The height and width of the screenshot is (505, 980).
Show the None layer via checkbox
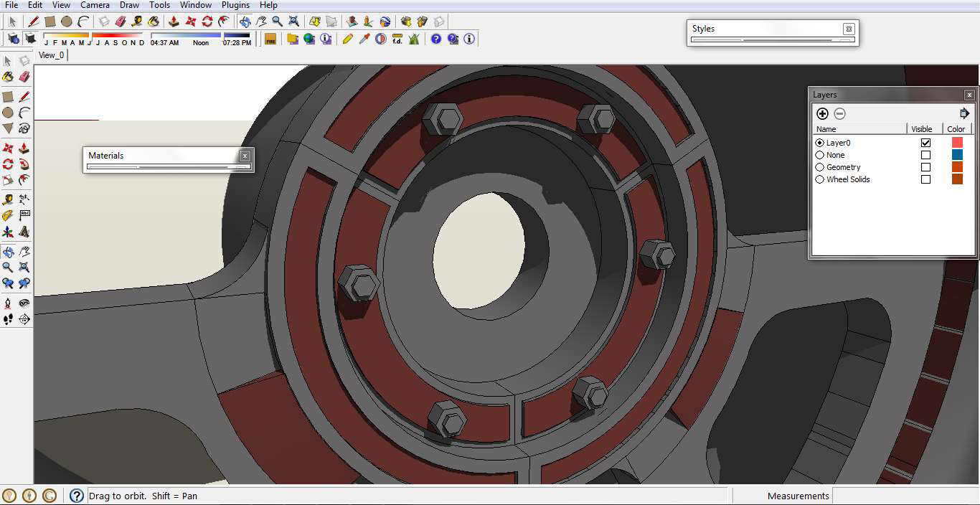click(925, 155)
